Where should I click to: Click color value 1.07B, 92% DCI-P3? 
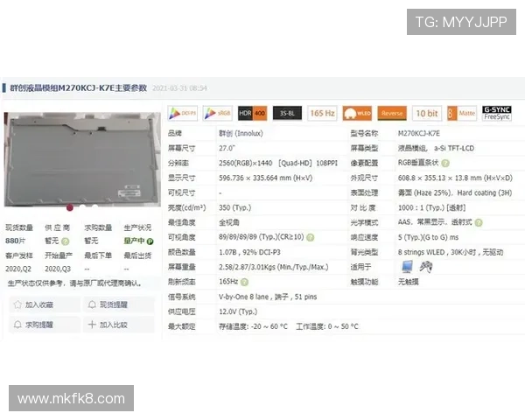249,252
